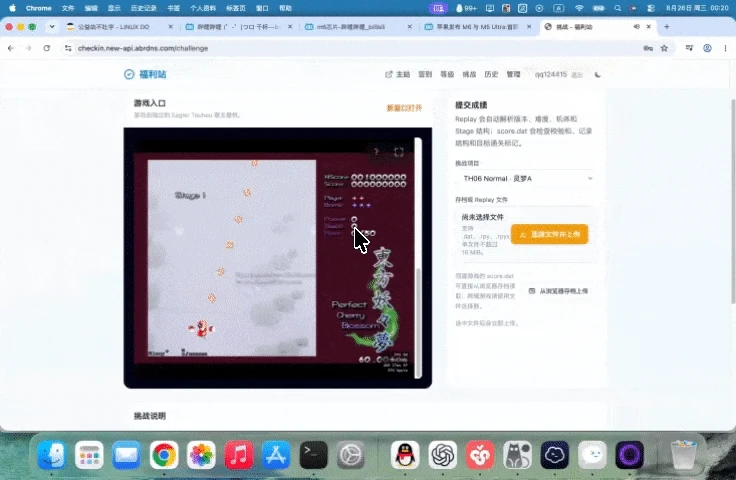Click the orange choose file and upload button
Image resolution: width=736 pixels, height=480 pixels.
pos(549,234)
